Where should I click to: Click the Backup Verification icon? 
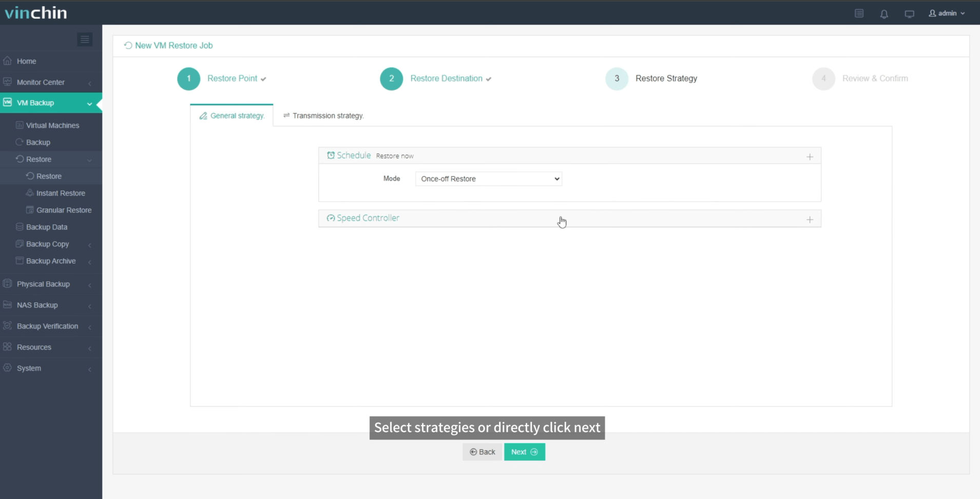pos(7,325)
